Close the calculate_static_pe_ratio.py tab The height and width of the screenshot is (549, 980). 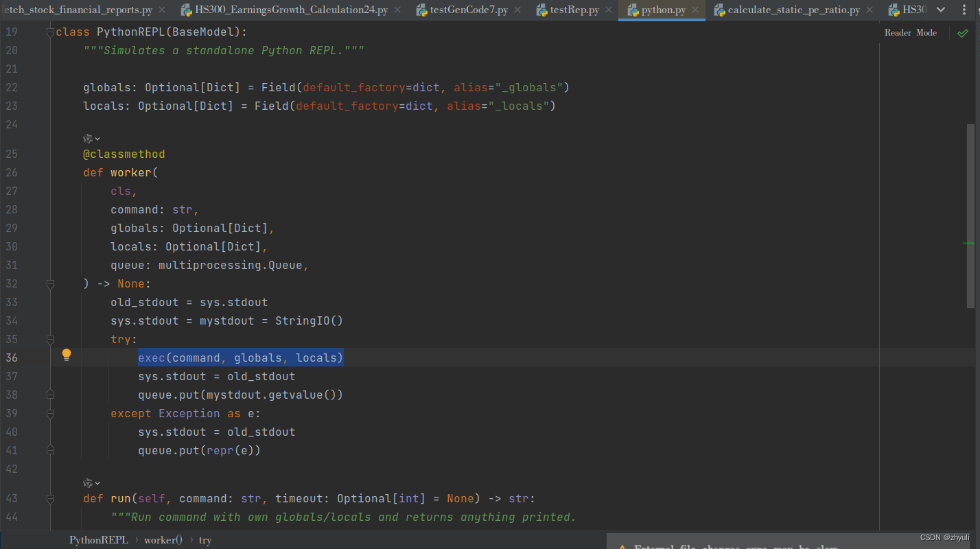pyautogui.click(x=870, y=10)
